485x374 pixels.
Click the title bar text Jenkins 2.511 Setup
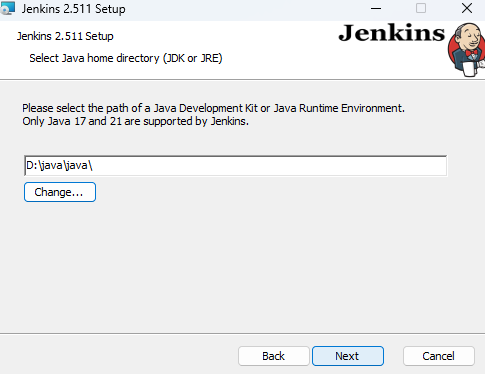pos(73,9)
